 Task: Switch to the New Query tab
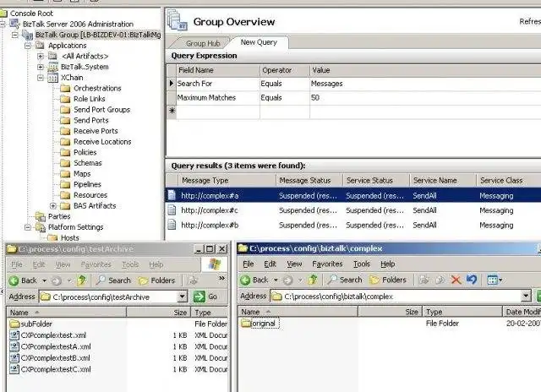[259, 42]
